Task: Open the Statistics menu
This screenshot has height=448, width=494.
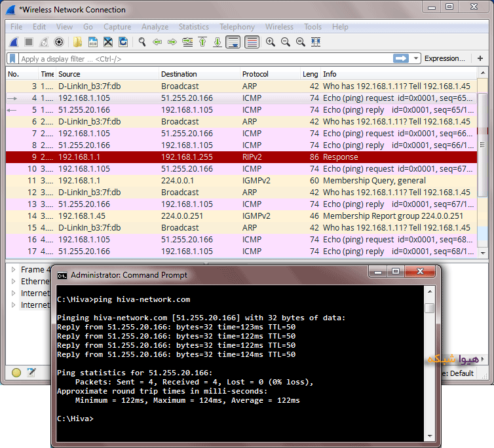Action: [x=193, y=27]
